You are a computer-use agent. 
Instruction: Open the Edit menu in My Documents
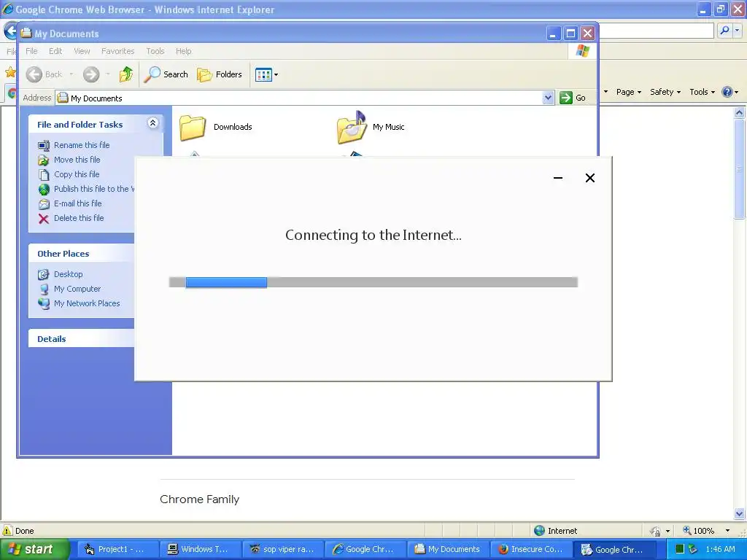55,51
